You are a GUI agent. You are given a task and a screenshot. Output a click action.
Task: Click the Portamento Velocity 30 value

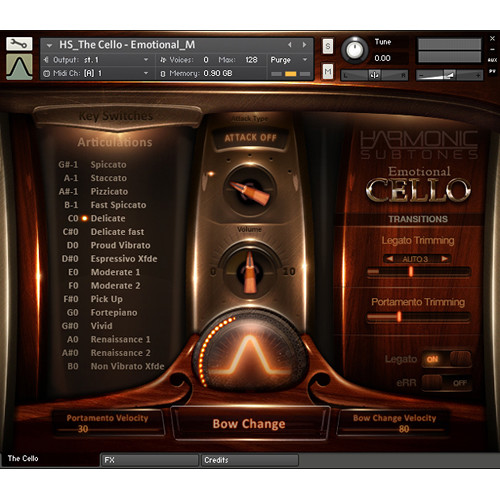tap(83, 429)
